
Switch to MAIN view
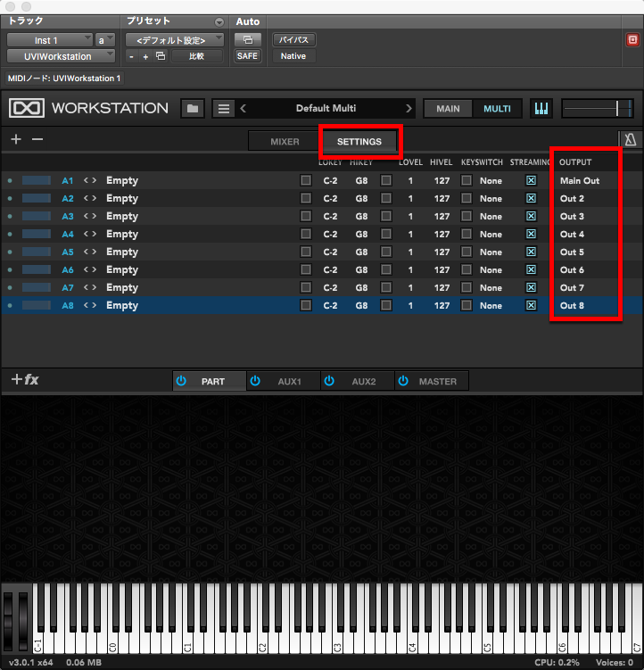[448, 109]
